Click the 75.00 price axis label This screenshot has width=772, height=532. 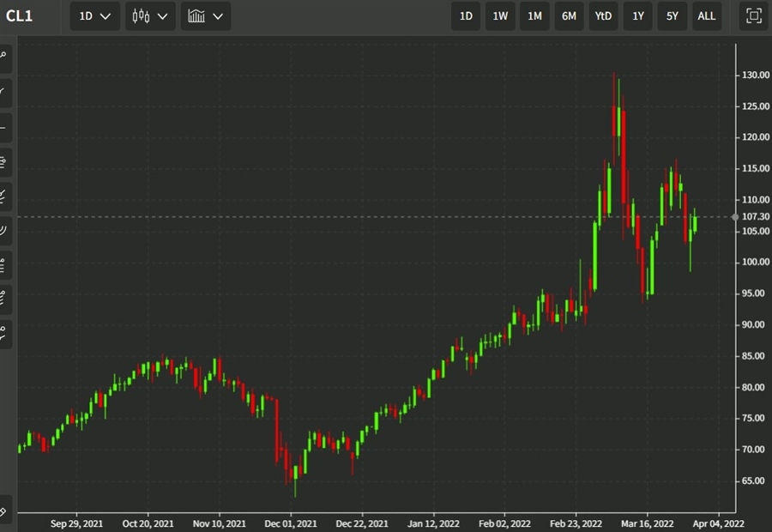pyautogui.click(x=753, y=418)
